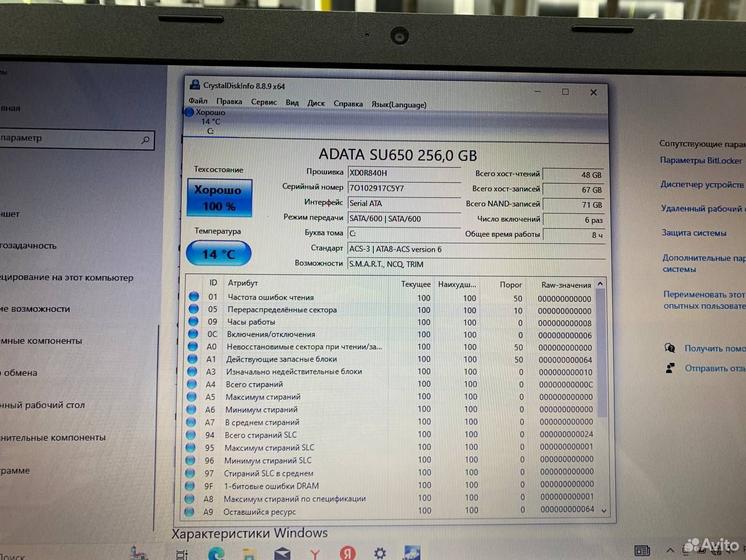Open the Файл menu in CrystalDiskInfo

coord(197,101)
